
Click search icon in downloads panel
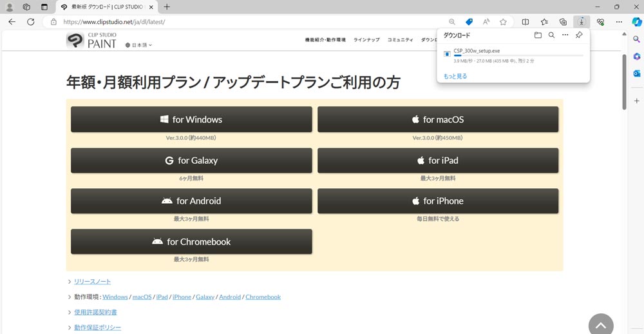pyautogui.click(x=551, y=35)
